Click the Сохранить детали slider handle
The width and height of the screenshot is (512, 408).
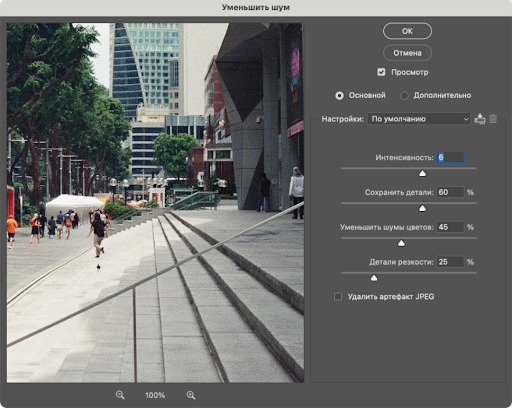pyautogui.click(x=422, y=208)
